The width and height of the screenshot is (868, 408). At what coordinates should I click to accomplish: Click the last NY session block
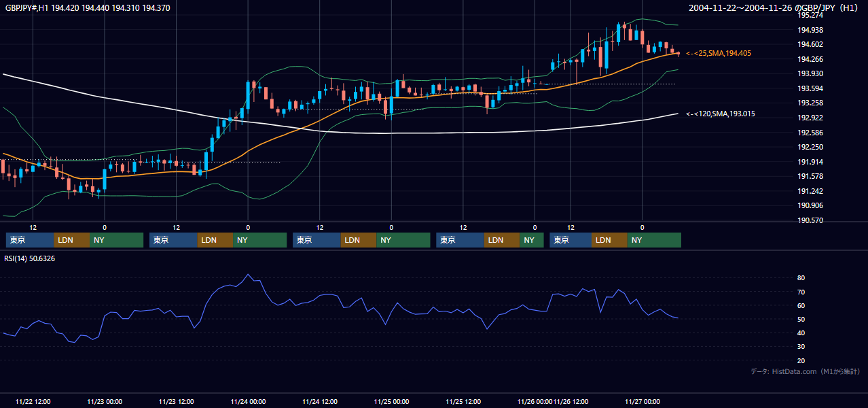654,240
